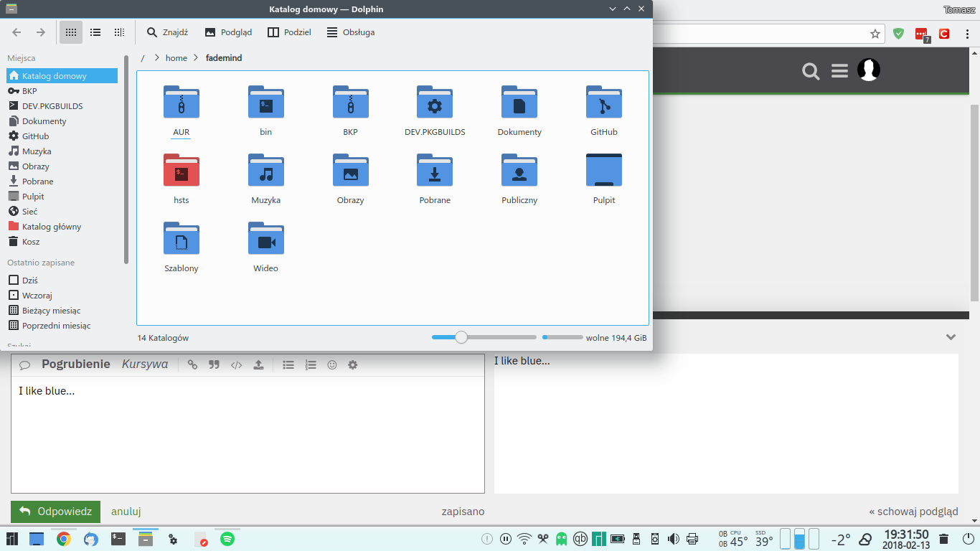
Task: Open the Obsługa menu in Dolphin
Action: (349, 32)
